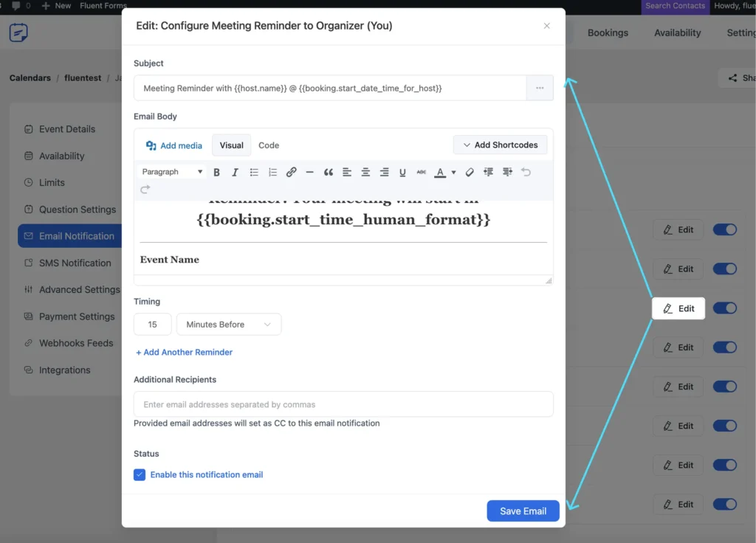Click New in the admin bar
This screenshot has width=756, height=543.
click(x=56, y=6)
